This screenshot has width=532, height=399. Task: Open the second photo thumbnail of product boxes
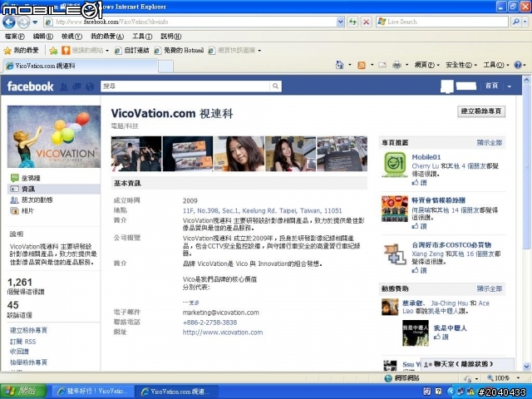[x=188, y=154]
